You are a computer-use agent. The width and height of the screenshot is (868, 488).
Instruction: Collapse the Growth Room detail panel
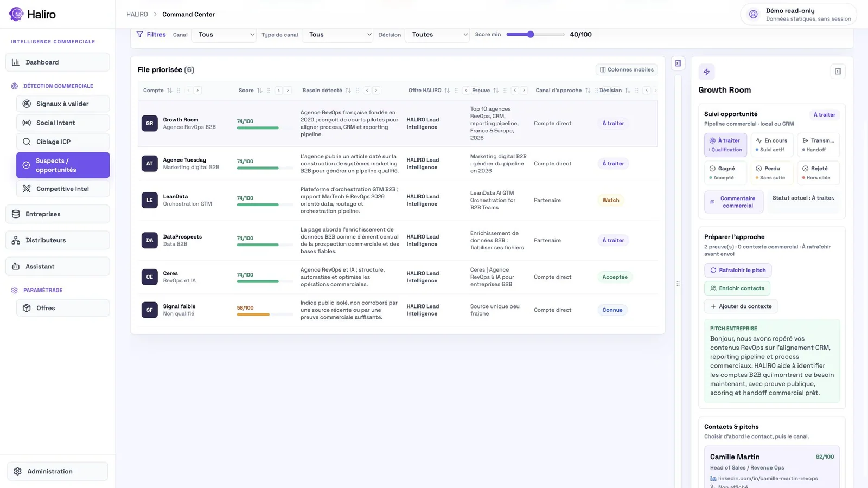tap(838, 72)
